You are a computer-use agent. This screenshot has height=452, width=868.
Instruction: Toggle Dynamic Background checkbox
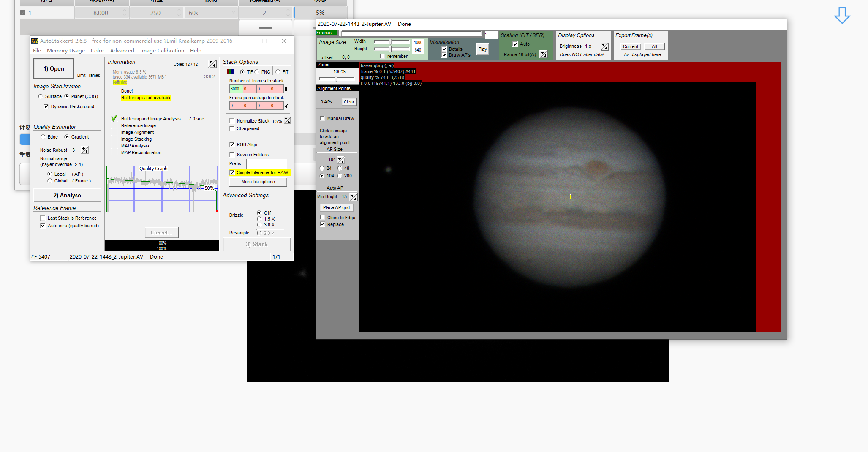pos(46,106)
